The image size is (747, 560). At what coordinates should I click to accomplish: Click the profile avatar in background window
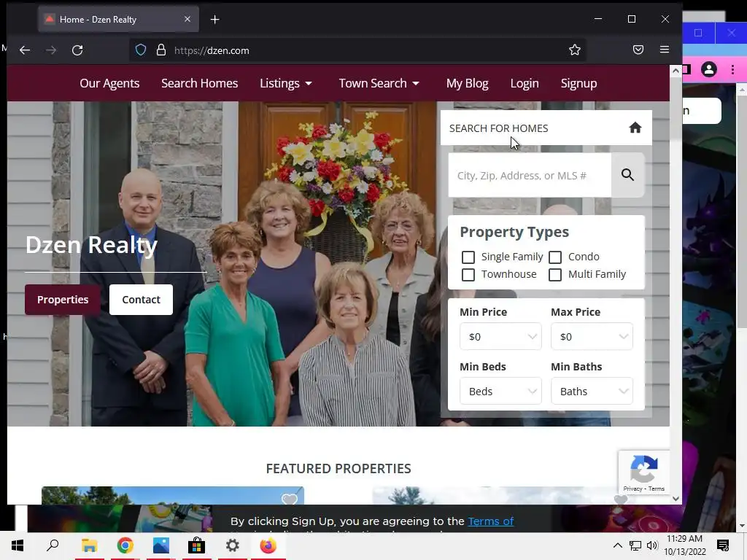tap(709, 69)
